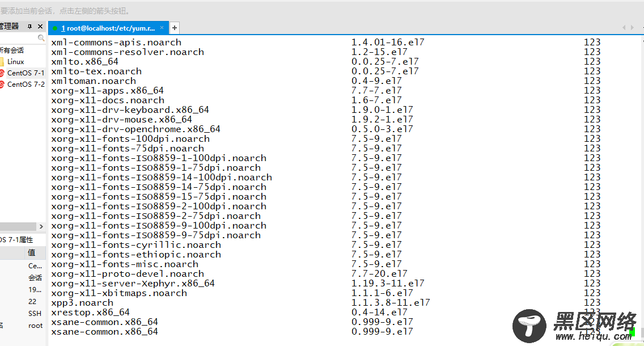Select the 'Ce...' property value

point(35,266)
